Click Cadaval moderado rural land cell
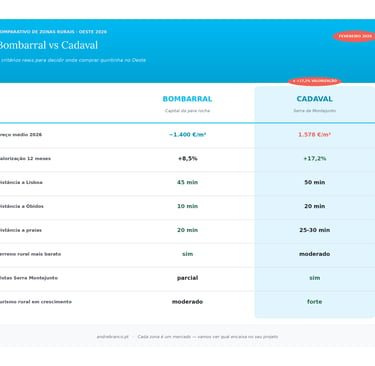This screenshot has width=375, height=366. tap(314, 254)
